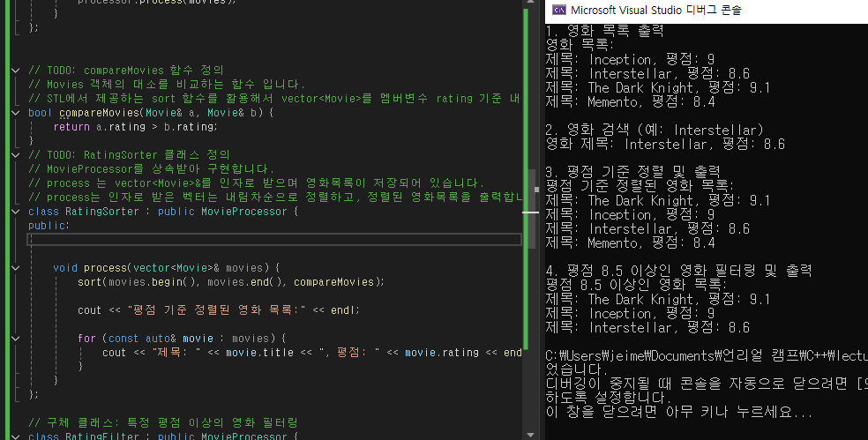Click the '// process는 인자로 받은 벡터는' comment line

275,198
